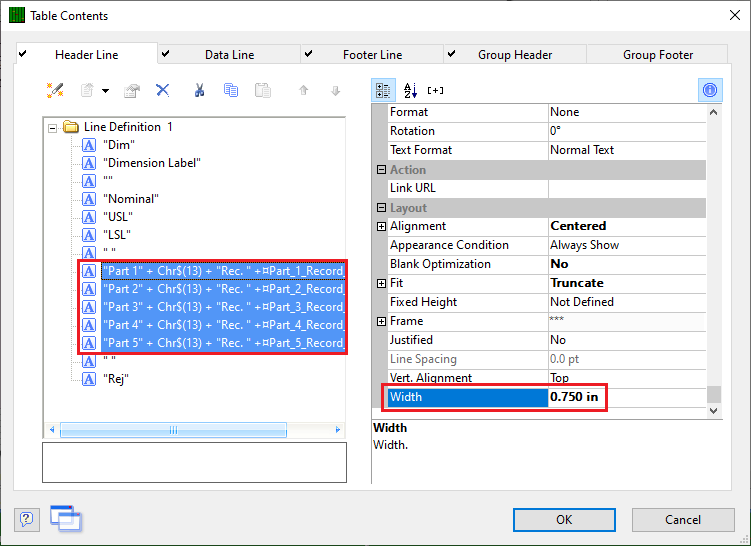
Task: Expand the Fit property
Action: [x=381, y=283]
